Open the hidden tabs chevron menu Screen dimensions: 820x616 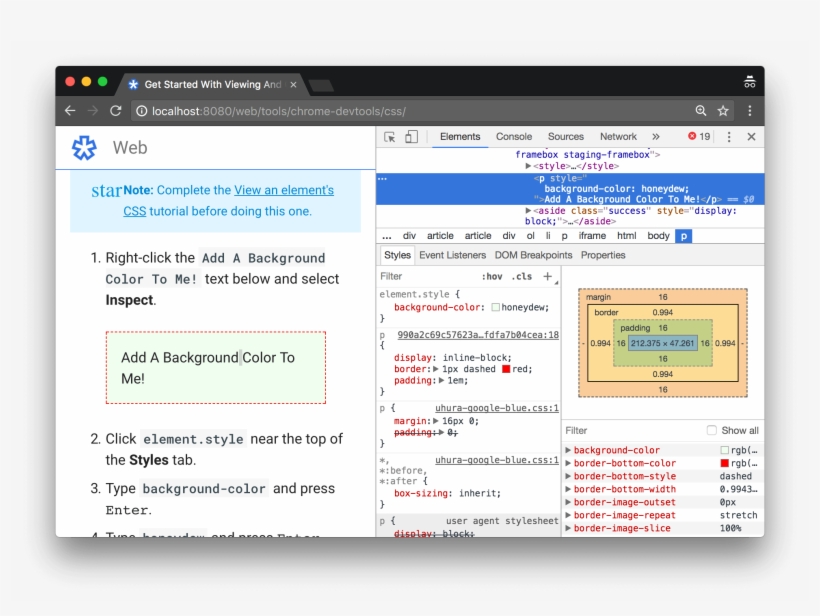pyautogui.click(x=656, y=136)
